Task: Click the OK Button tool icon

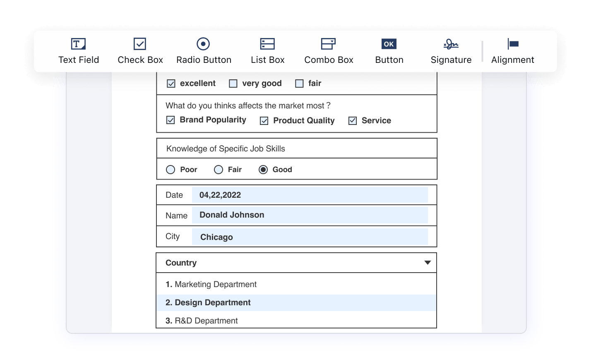Action: pyautogui.click(x=389, y=44)
